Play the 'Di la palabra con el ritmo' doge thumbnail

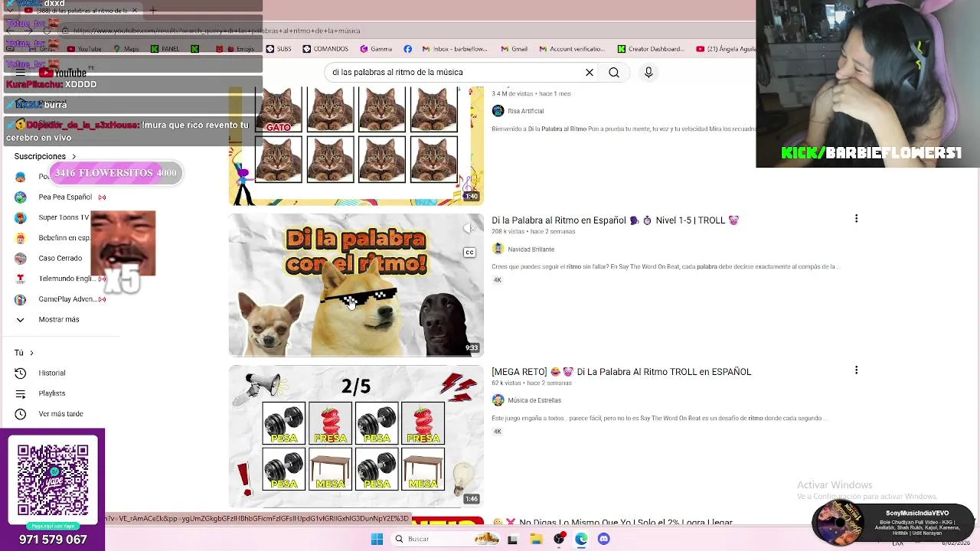pyautogui.click(x=356, y=285)
